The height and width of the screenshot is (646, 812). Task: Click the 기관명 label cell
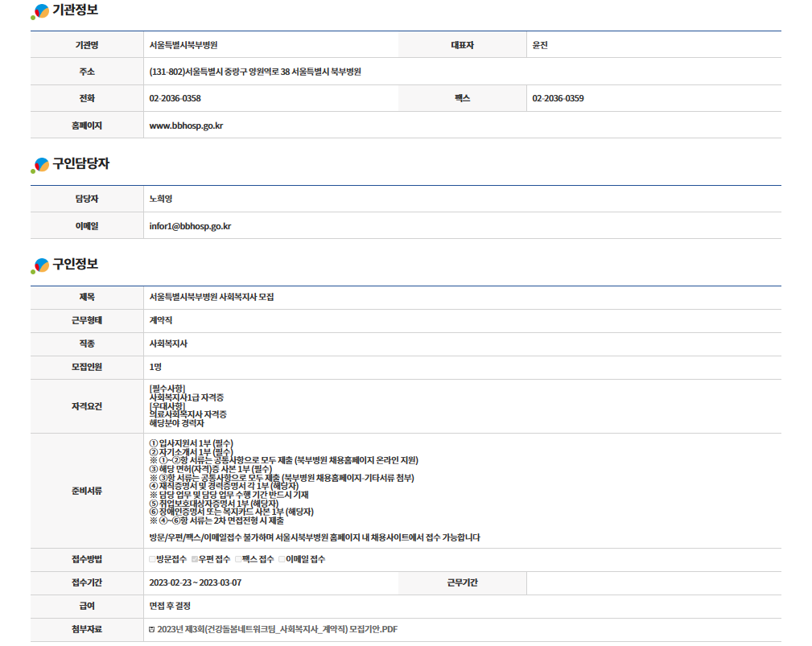pyautogui.click(x=87, y=45)
